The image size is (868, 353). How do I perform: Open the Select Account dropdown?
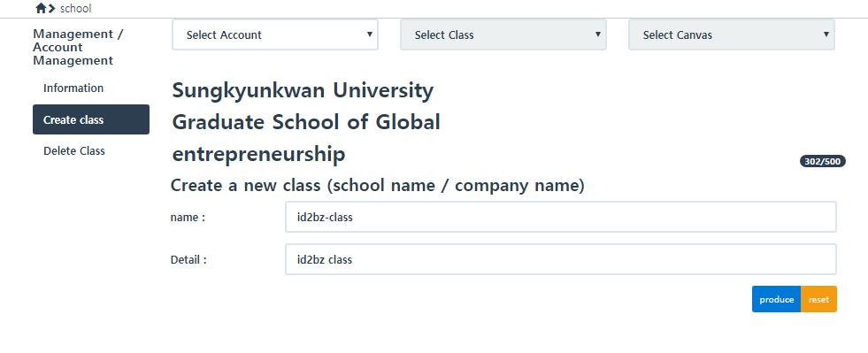[x=275, y=35]
